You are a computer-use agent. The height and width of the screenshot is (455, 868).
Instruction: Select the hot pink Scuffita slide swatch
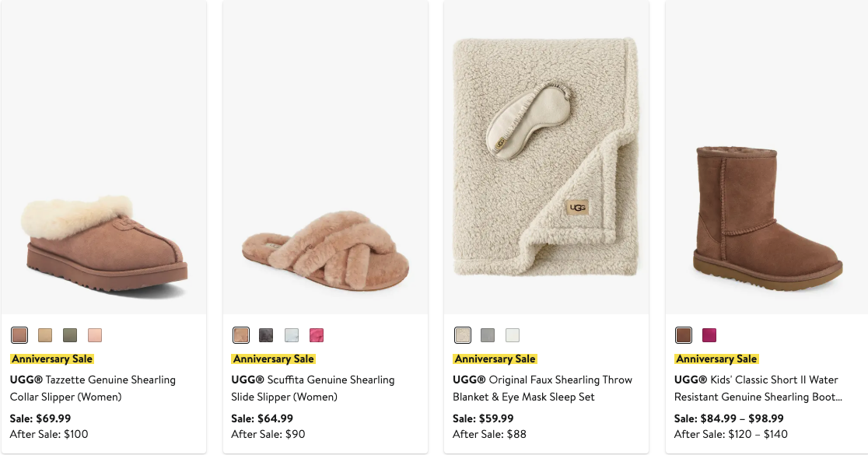click(x=317, y=335)
